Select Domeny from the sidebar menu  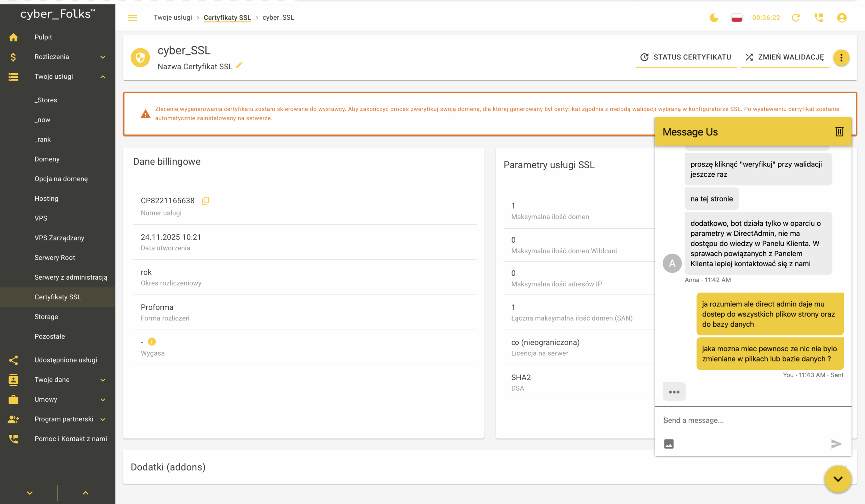tap(47, 159)
